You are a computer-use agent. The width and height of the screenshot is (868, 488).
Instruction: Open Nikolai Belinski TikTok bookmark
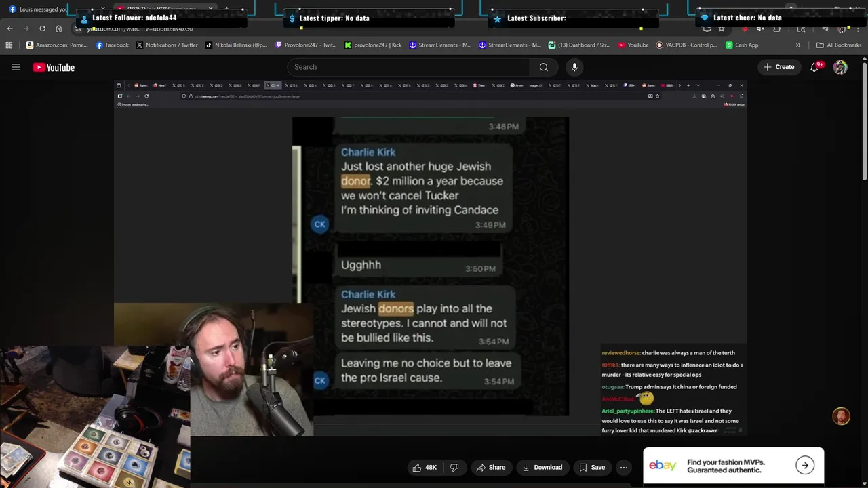[236, 45]
